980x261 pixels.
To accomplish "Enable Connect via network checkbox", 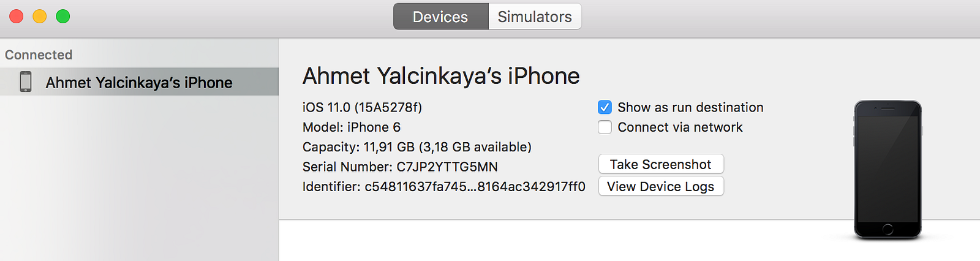I will click(x=605, y=127).
